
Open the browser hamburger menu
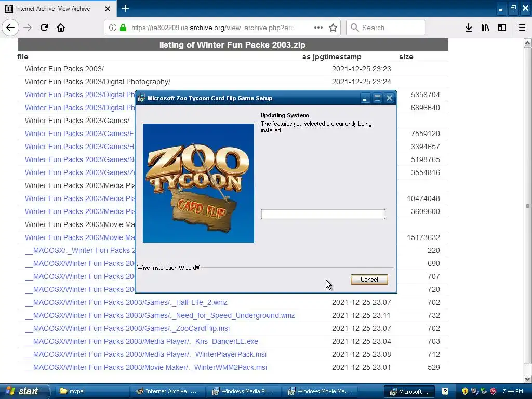pos(522,28)
